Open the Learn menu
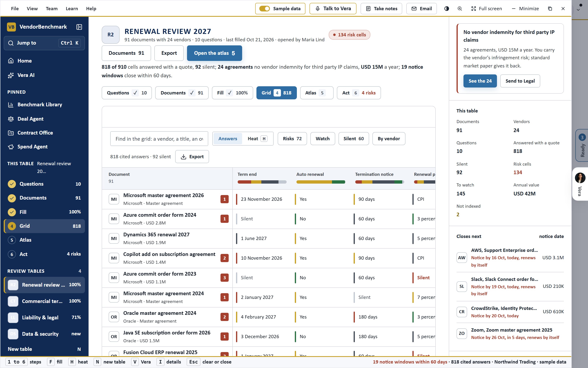The image size is (588, 368). tap(72, 9)
